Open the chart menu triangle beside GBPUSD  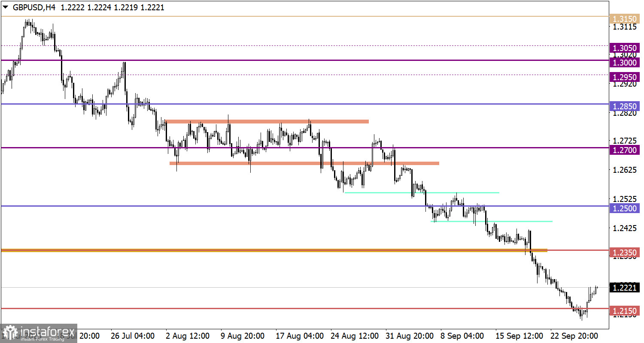pos(6,7)
